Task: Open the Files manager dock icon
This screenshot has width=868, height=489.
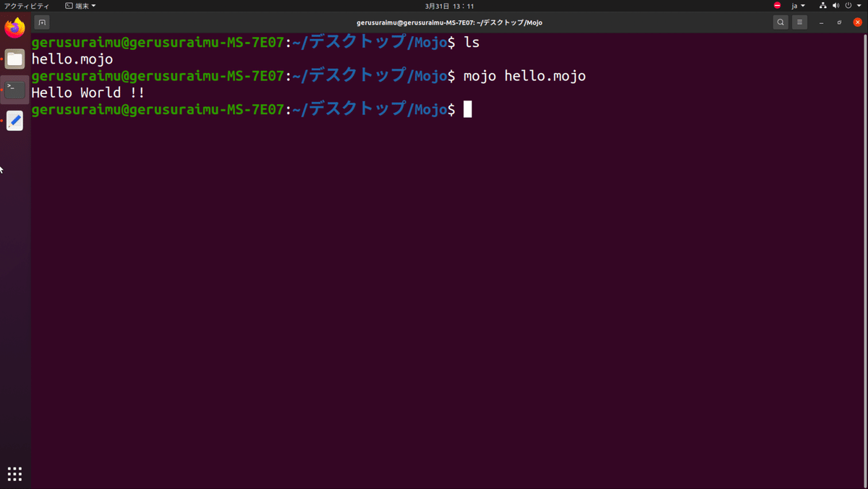Action: (x=14, y=59)
